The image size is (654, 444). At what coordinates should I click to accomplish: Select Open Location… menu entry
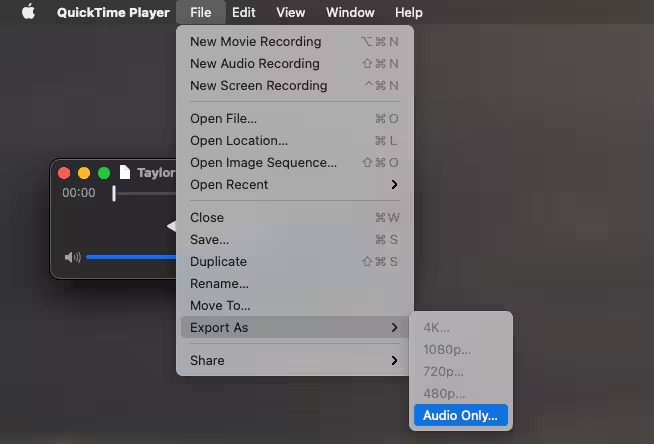click(x=294, y=140)
